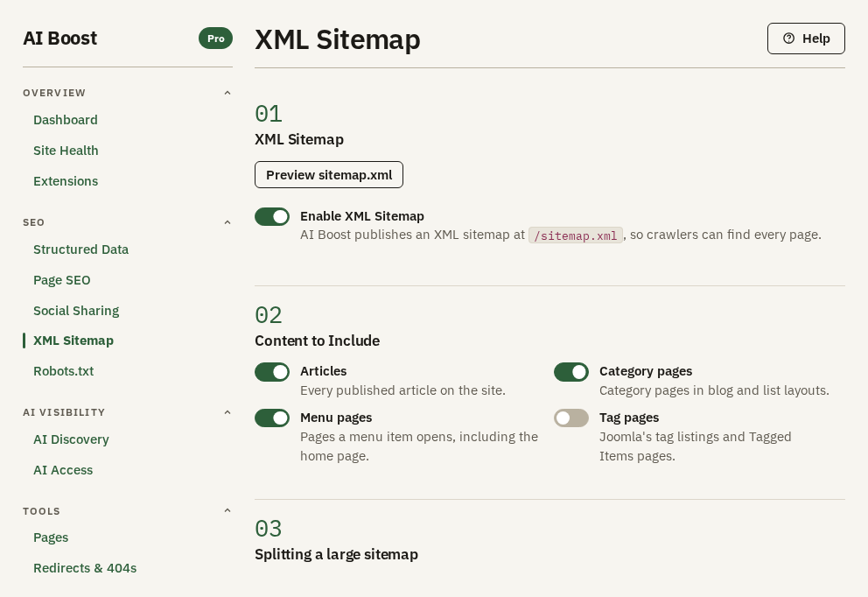Click 'Every published article on the site.' text

pos(402,390)
